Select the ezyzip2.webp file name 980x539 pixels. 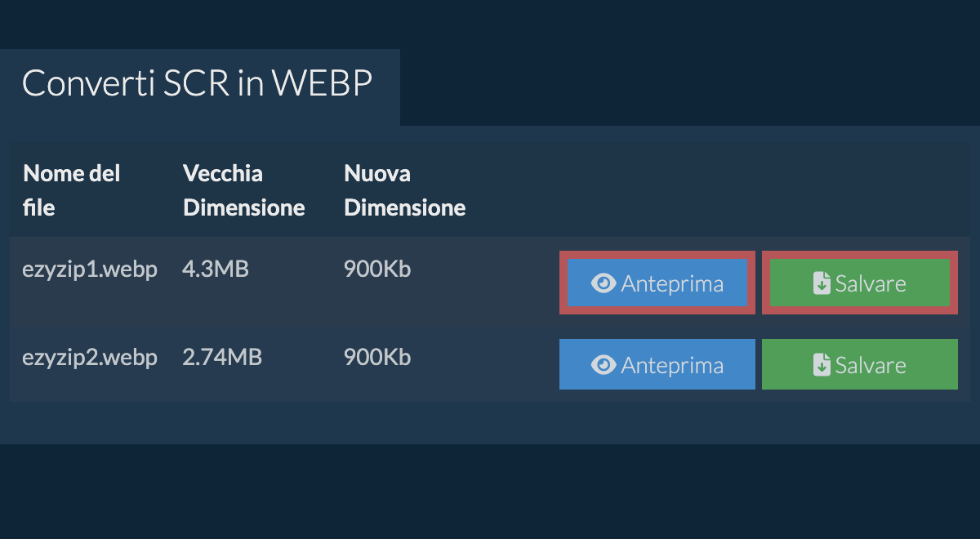tap(89, 358)
